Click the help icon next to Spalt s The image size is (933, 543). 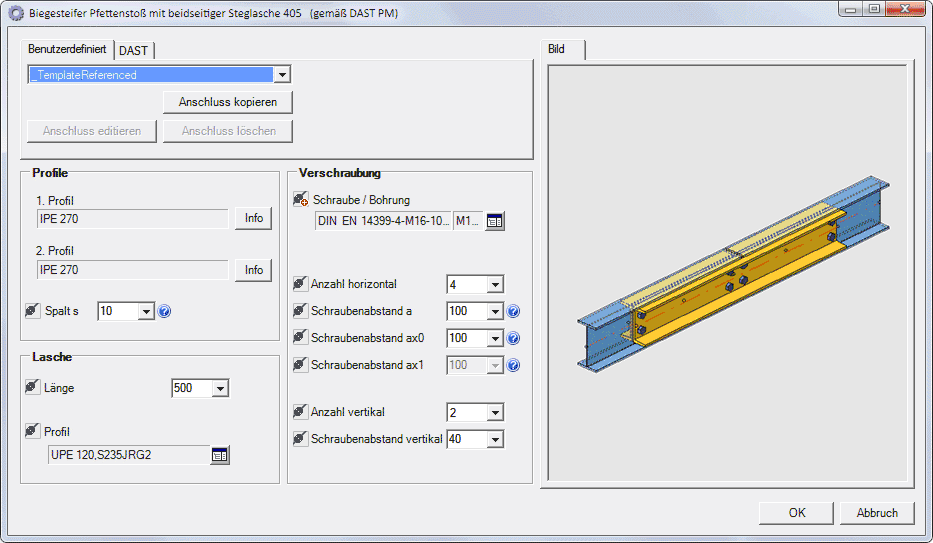[164, 311]
